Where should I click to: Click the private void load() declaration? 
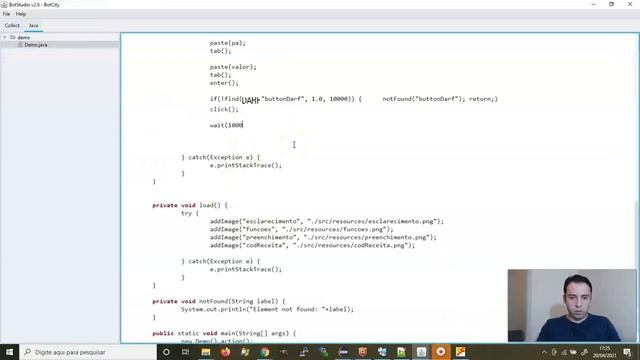click(190, 205)
